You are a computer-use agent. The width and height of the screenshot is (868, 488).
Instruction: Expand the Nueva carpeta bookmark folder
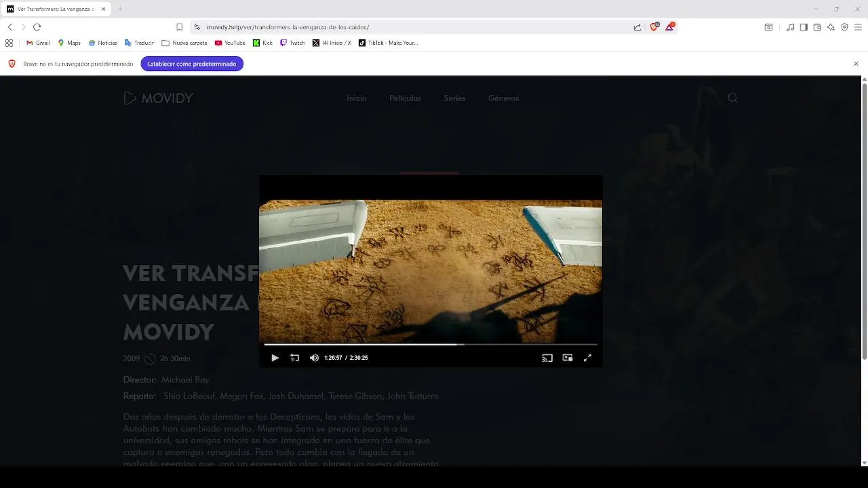point(184,43)
